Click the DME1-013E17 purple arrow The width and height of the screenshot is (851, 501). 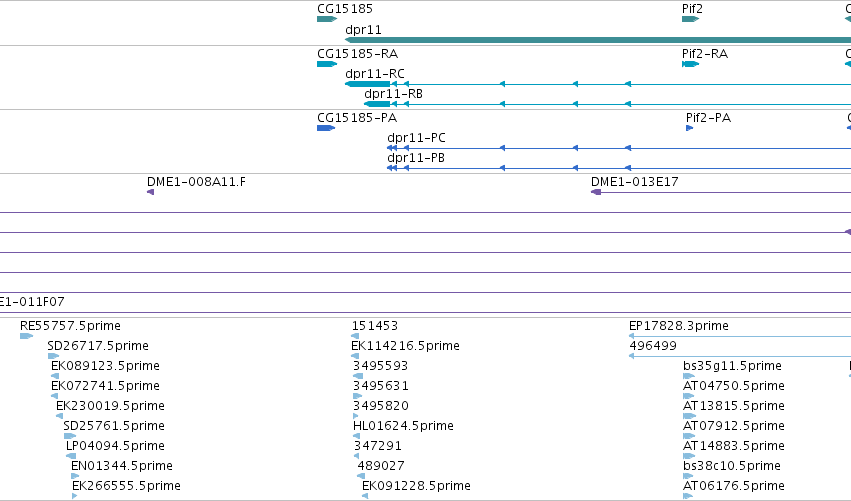(596, 192)
